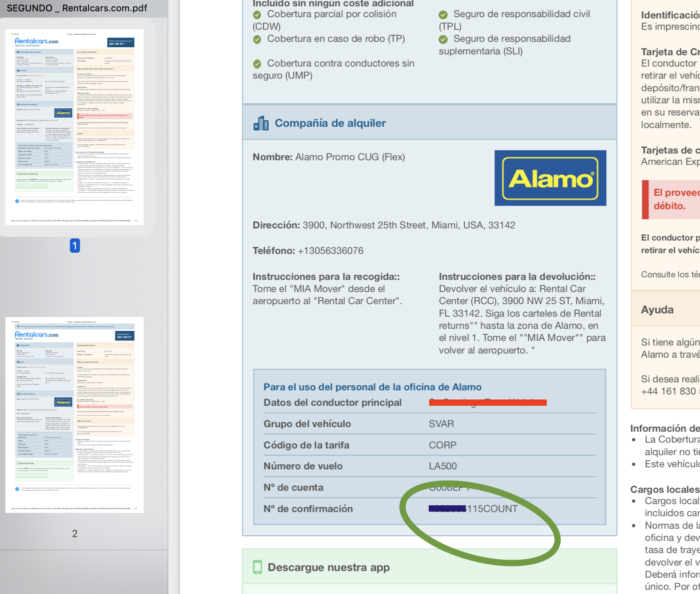The image size is (700, 594).
Task: Click the CORP tariff code value
Action: pos(442,445)
